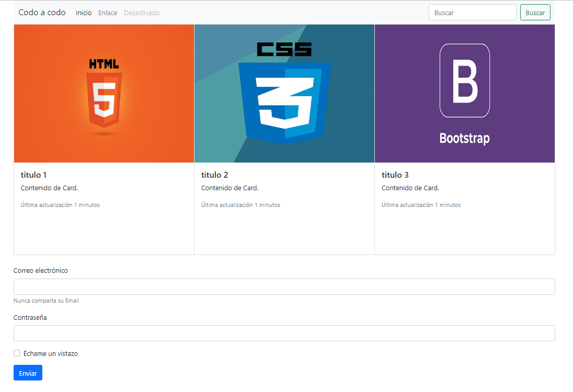This screenshot has width=573, height=392.
Task: Click 'Última actualización 1 minutos' in titulo 3 card
Action: coord(421,205)
